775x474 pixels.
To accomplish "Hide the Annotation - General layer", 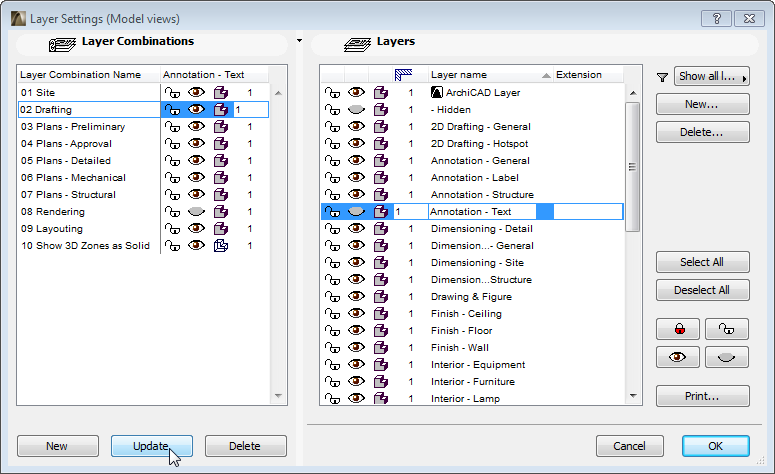I will (x=356, y=161).
